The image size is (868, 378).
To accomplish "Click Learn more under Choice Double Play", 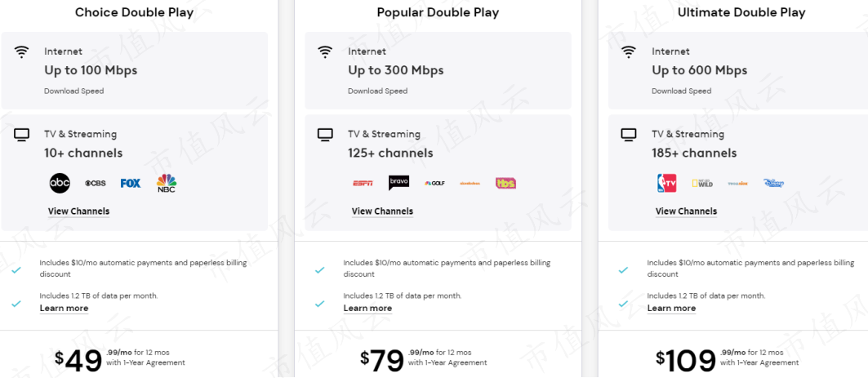I will 64,309.
